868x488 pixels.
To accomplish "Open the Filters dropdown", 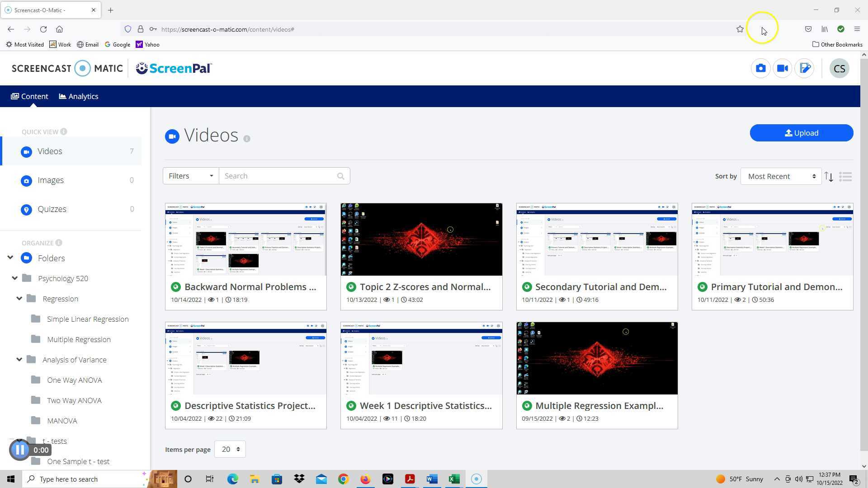I will pos(190,176).
